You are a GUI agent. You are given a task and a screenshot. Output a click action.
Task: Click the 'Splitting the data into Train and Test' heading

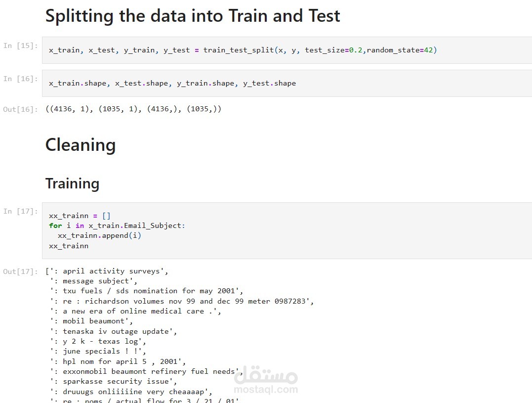pos(193,16)
